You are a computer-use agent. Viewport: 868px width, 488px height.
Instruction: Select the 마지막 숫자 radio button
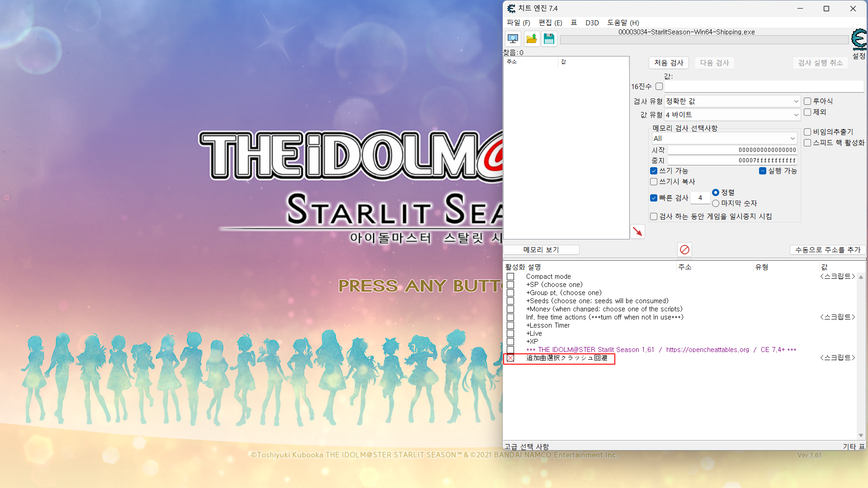click(x=716, y=203)
